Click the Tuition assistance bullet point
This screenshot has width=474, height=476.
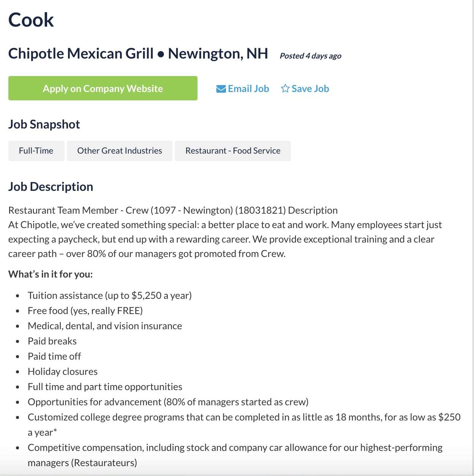click(109, 295)
